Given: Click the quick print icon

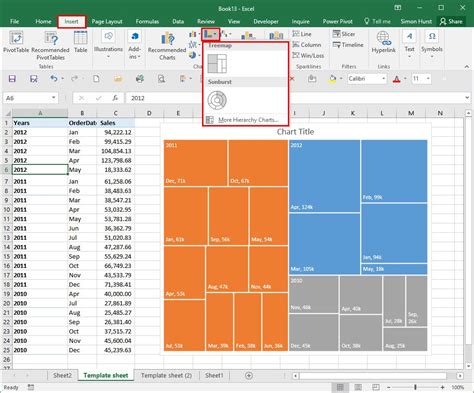Looking at the screenshot, I should tap(140, 79).
